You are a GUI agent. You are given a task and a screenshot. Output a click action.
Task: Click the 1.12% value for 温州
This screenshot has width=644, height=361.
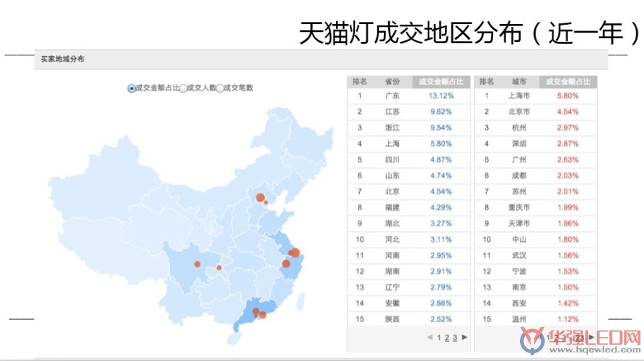568,319
